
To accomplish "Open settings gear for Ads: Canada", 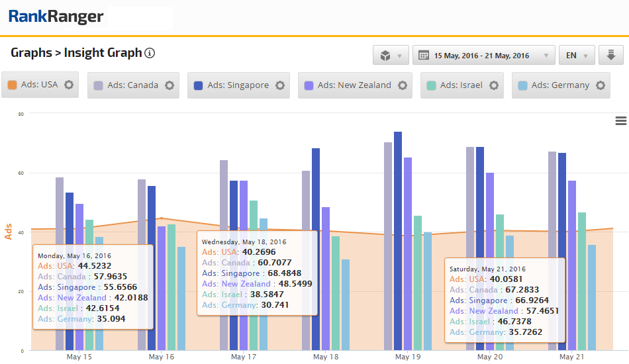I will coord(169,85).
